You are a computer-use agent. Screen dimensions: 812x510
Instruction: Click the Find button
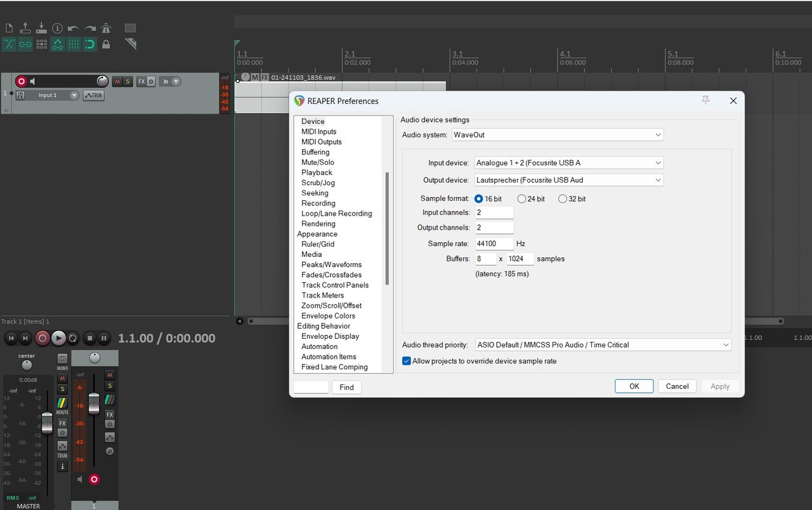tap(346, 387)
